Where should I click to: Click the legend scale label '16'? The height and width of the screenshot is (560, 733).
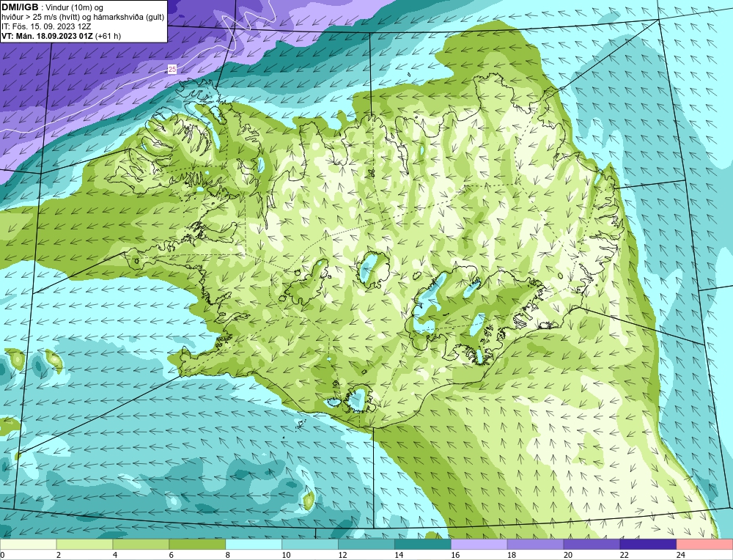pos(455,555)
